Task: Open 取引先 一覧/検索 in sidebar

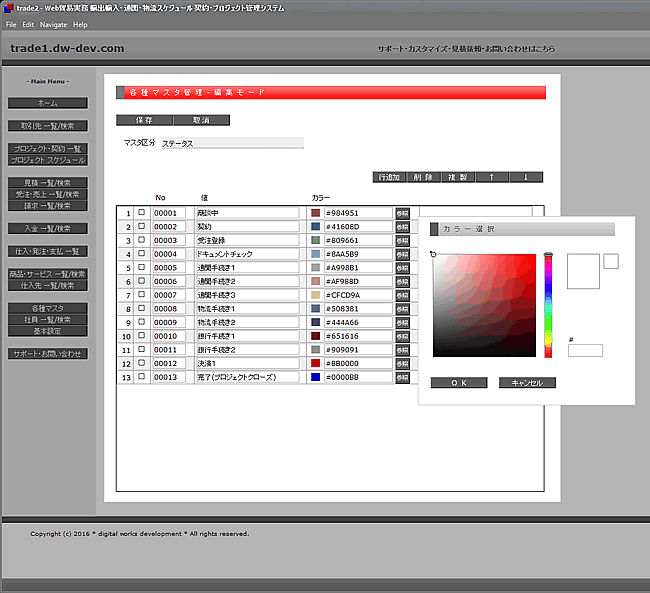Action: pyautogui.click(x=48, y=126)
